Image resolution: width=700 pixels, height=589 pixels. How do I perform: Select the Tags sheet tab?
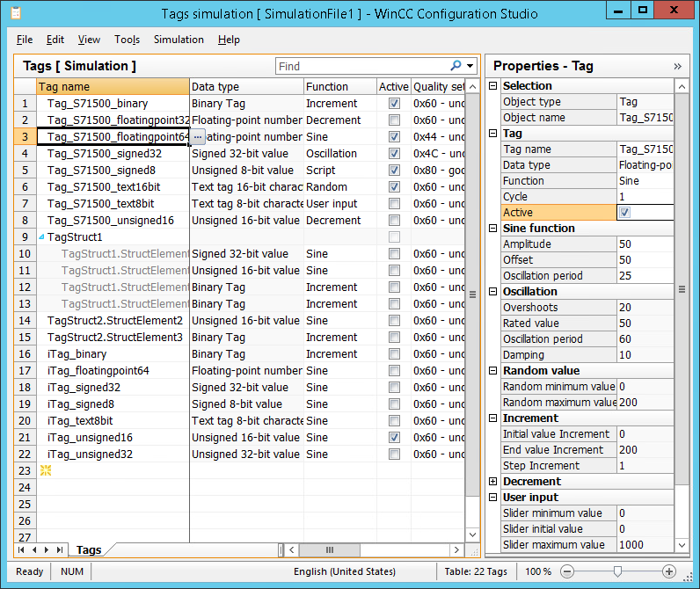point(88,550)
